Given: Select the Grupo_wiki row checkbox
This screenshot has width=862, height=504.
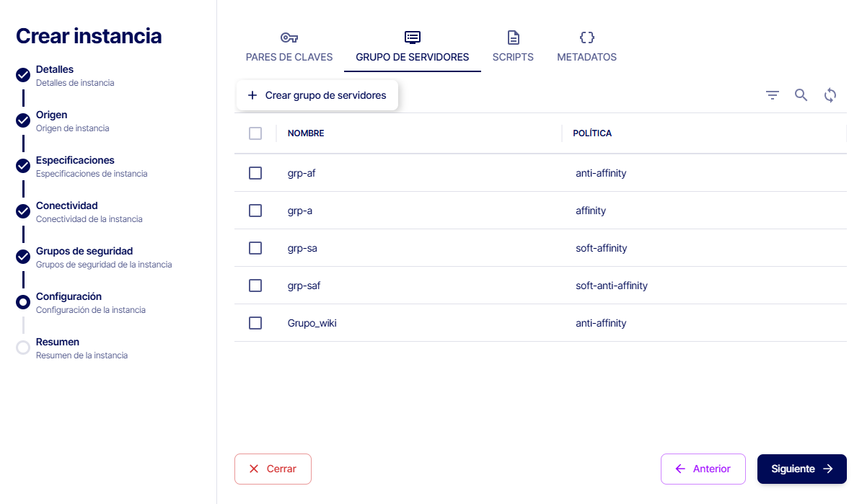Looking at the screenshot, I should click(x=255, y=323).
